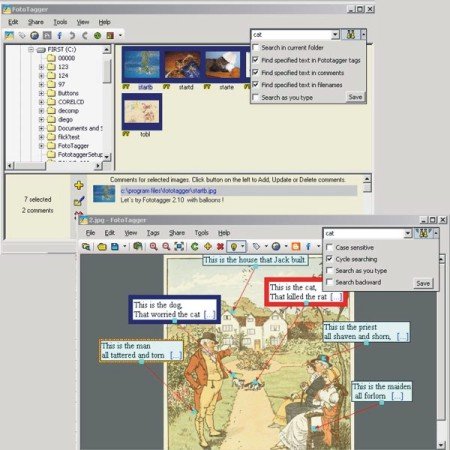The height and width of the screenshot is (450, 450).
Task: Open the search text dropdown in 2.jpg window
Action: coord(407,234)
